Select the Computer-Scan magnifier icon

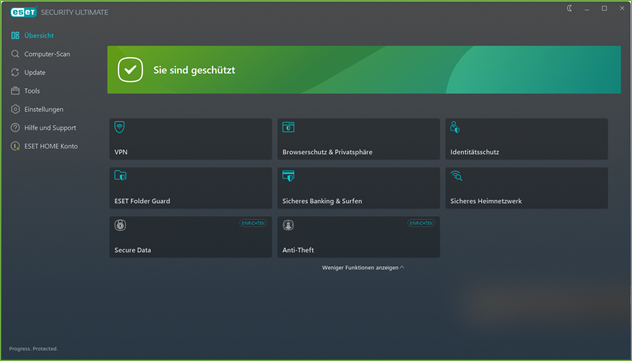coord(15,54)
